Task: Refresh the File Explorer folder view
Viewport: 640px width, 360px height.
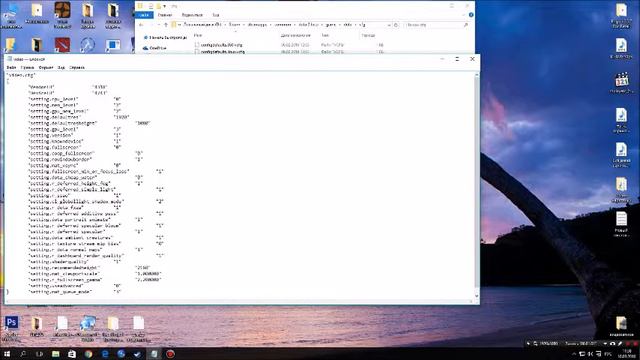Action: 396,25
